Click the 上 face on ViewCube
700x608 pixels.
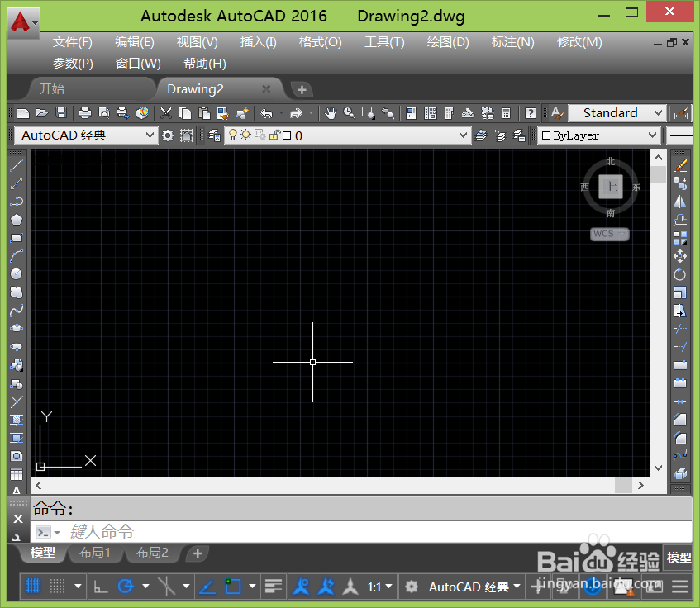(x=610, y=187)
